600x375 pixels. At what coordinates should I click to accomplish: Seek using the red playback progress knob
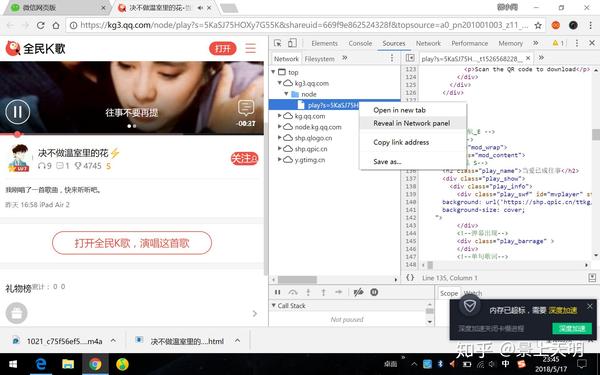(17, 134)
